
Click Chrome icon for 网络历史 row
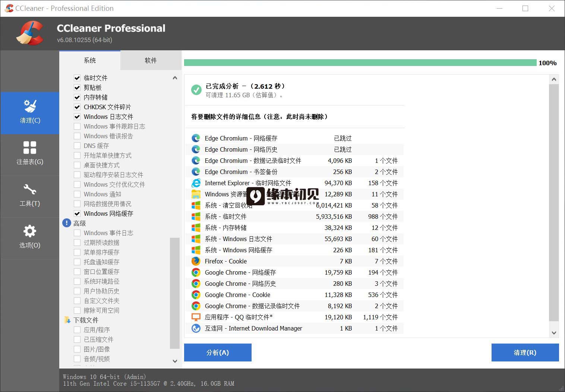[196, 284]
